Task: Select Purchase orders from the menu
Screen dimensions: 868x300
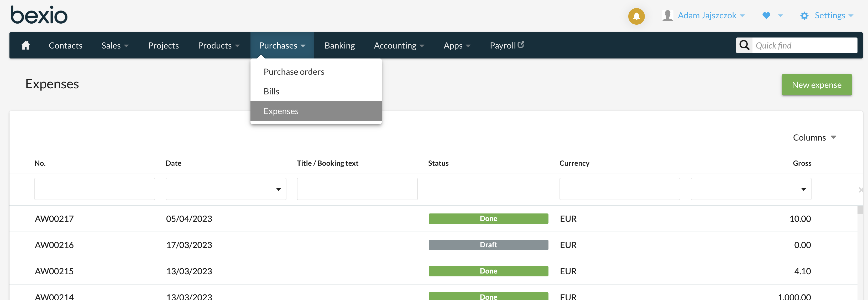Action: 294,72
